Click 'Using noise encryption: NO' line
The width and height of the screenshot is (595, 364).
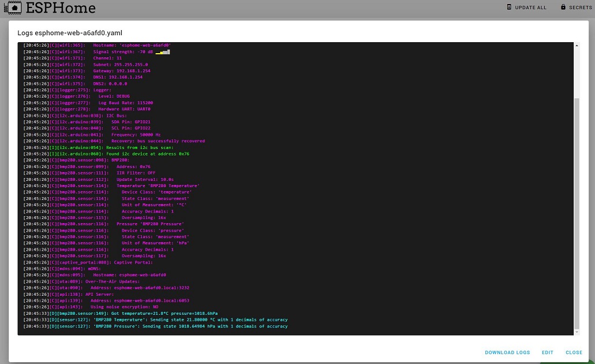point(91,307)
